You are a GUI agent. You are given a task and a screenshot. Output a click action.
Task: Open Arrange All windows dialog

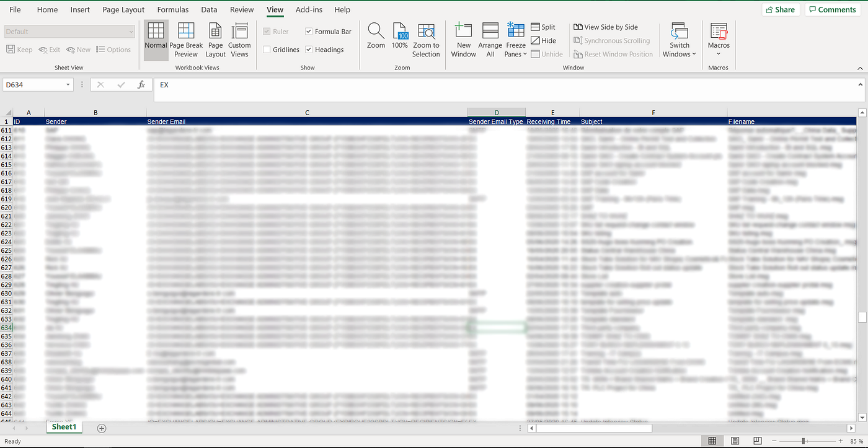pos(490,39)
